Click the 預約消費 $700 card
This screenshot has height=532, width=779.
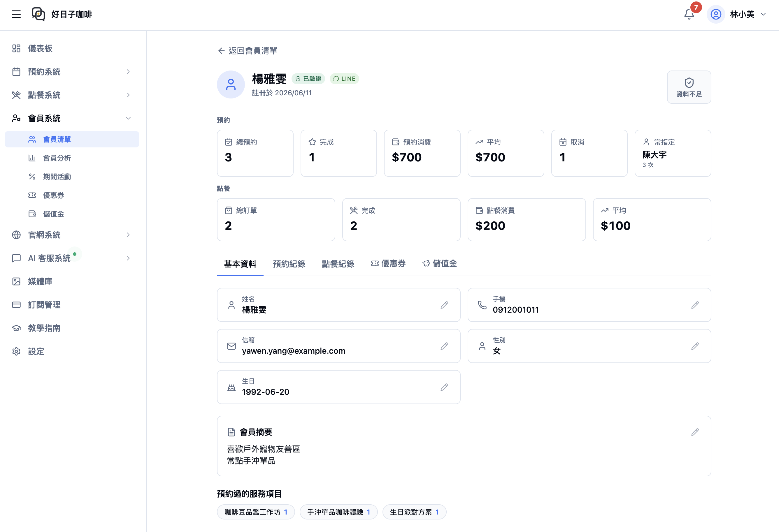pyautogui.click(x=422, y=154)
